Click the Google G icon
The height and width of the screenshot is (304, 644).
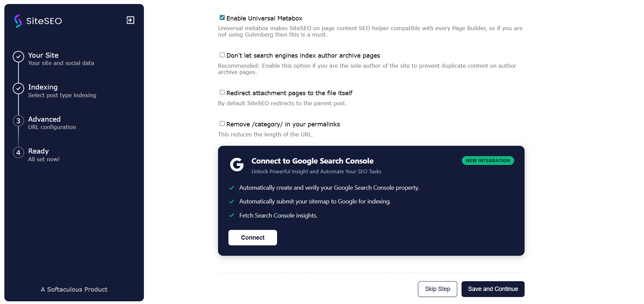237,165
